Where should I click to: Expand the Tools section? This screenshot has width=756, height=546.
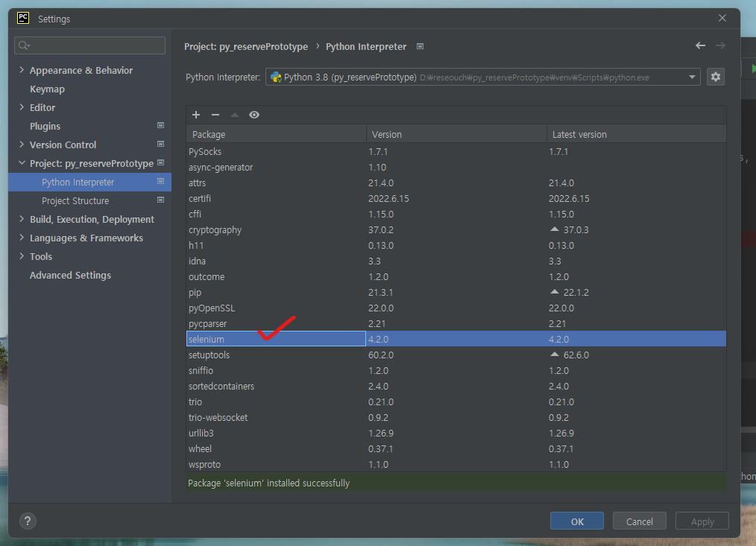pyautogui.click(x=22, y=256)
